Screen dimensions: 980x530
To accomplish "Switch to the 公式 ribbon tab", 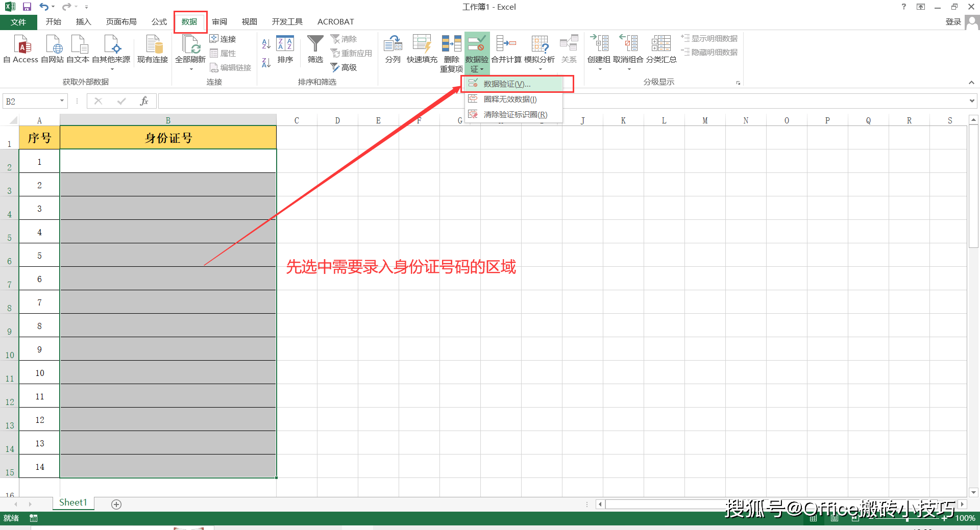I will 159,21.
